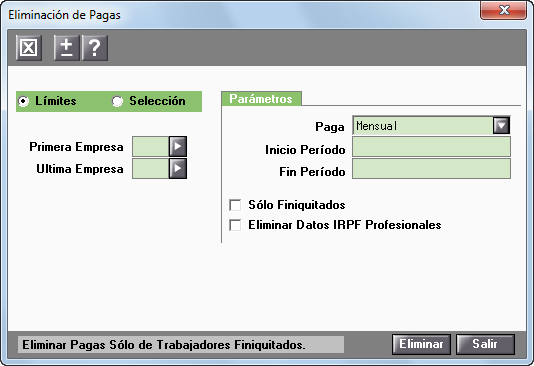This screenshot has width=534, height=366.
Task: Click the Fin Período label
Action: tap(312, 172)
